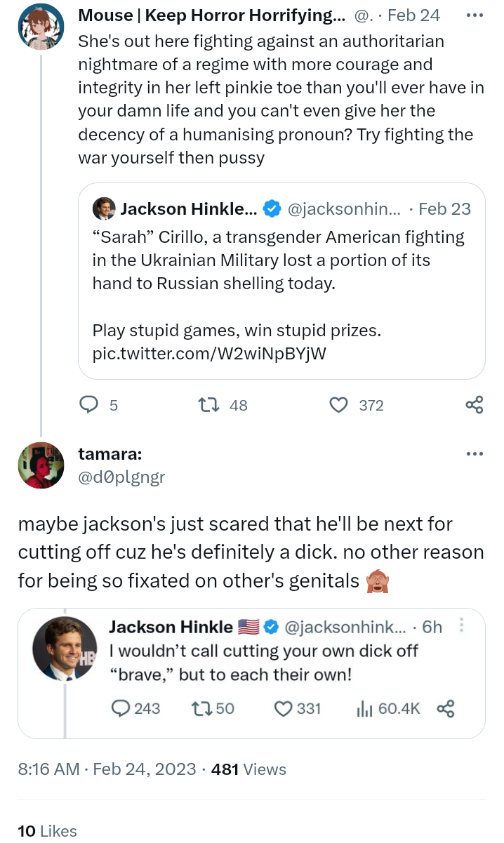504x843 pixels.
Task: Open the @d0plgngr profile handle
Action: [121, 477]
